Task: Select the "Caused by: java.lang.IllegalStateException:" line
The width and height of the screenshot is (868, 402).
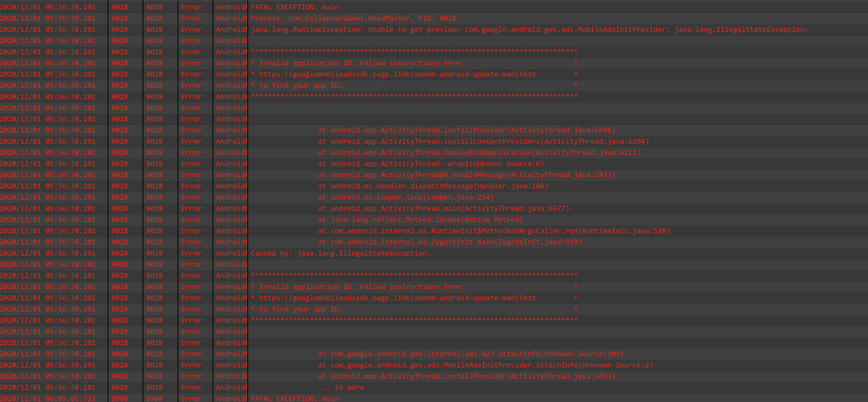Action: tap(341, 253)
